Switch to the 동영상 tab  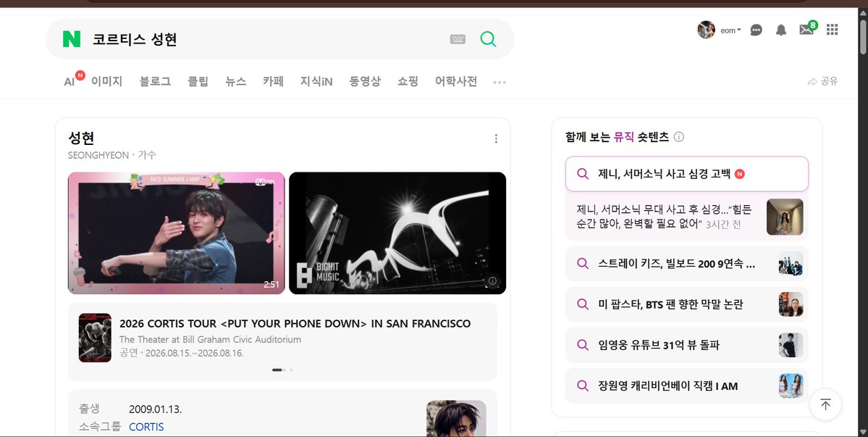[365, 81]
